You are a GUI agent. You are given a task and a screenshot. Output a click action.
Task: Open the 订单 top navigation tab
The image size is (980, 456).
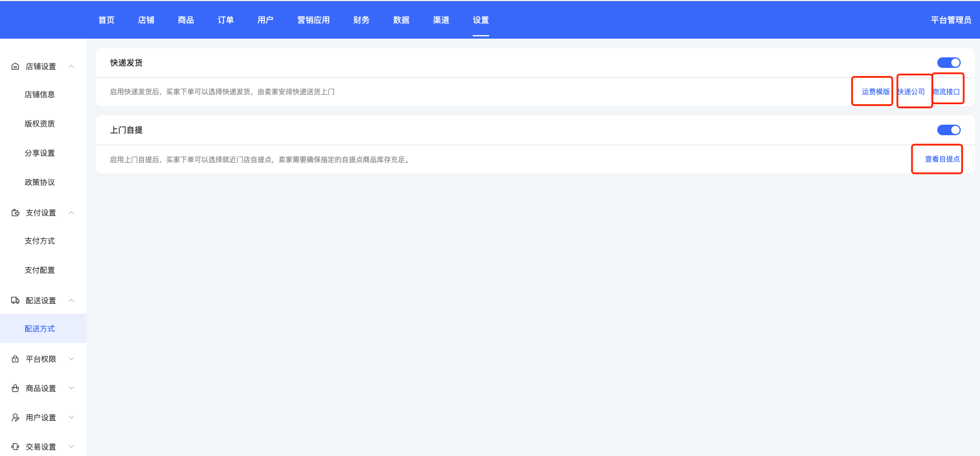point(225,20)
